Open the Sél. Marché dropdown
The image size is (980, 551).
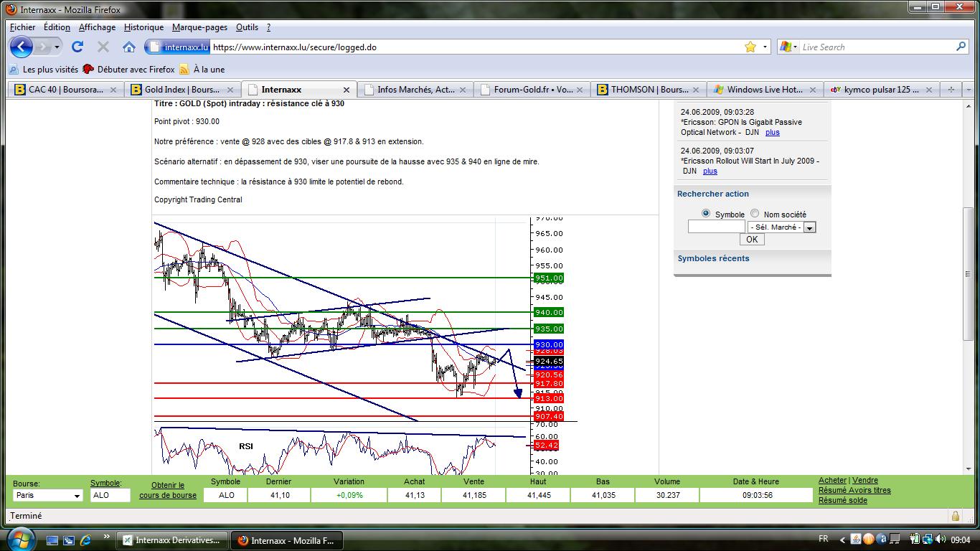pos(782,227)
